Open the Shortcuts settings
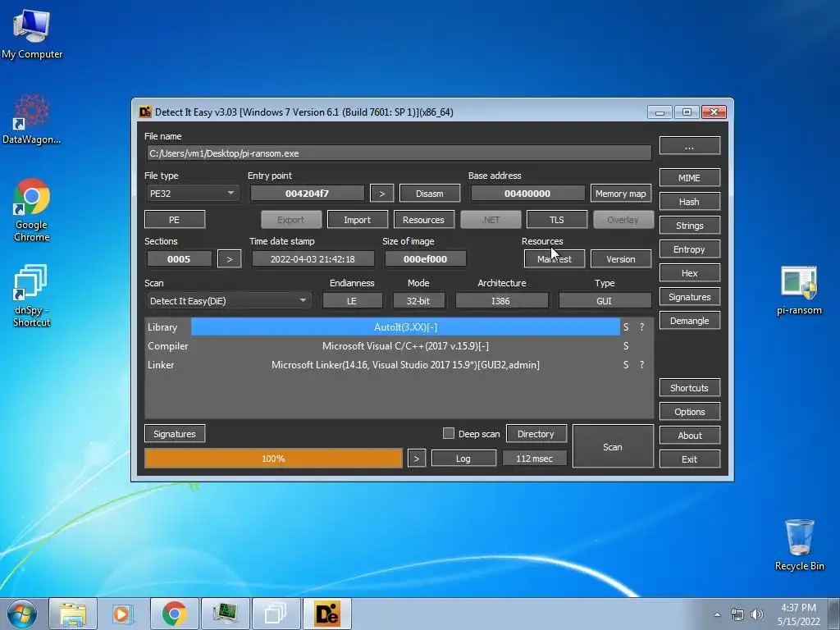The image size is (840, 630). click(x=689, y=388)
